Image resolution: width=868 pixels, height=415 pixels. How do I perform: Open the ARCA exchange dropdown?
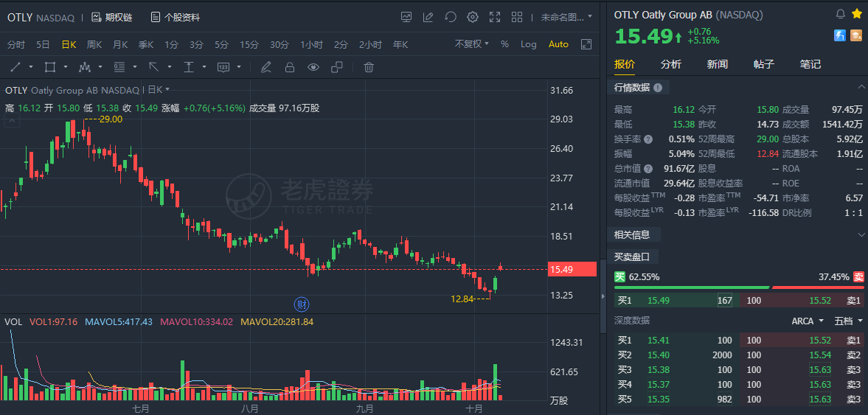click(807, 321)
